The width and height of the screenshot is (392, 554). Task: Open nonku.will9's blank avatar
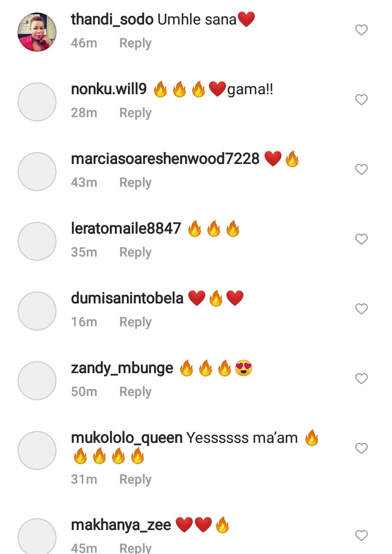[37, 102]
